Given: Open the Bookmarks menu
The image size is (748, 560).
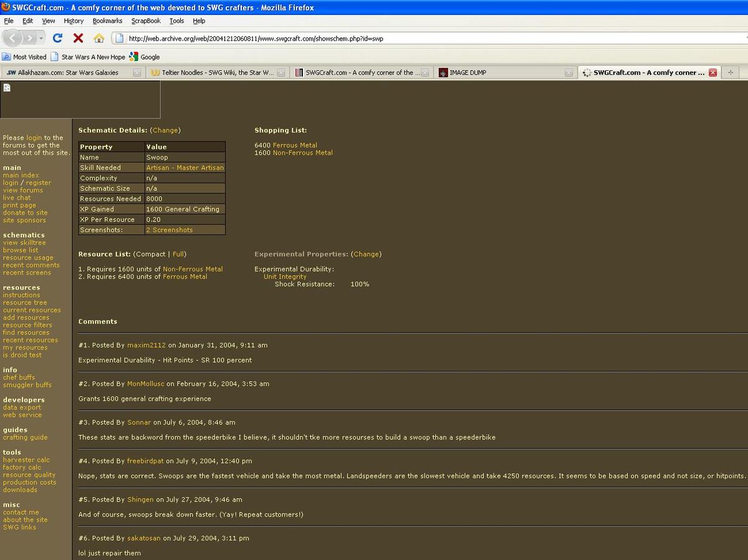Looking at the screenshot, I should point(107,21).
